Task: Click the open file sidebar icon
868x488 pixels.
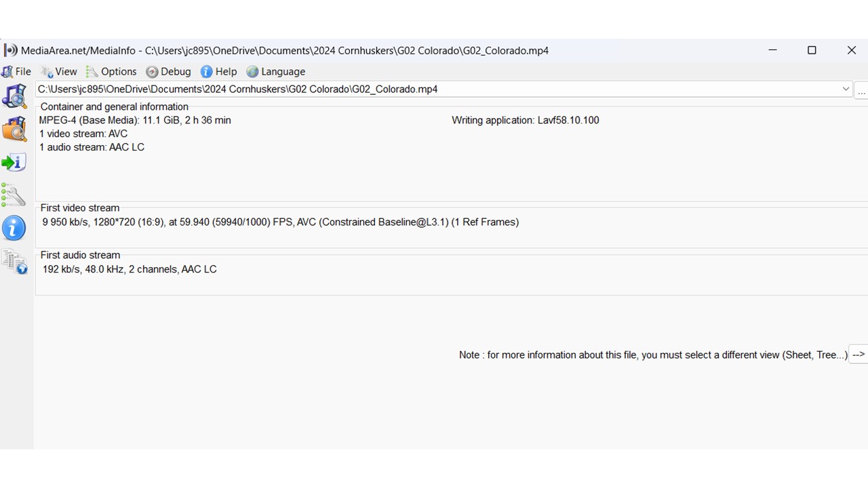Action: [x=14, y=96]
